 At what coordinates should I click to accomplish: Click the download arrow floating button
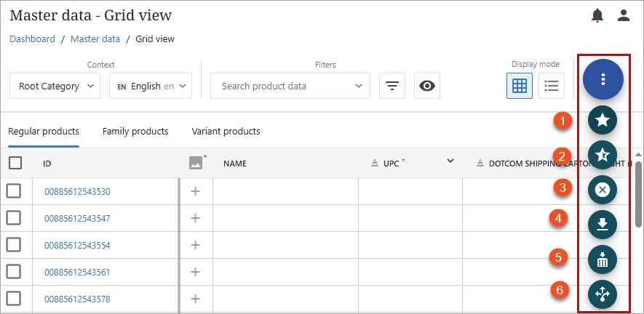603,225
